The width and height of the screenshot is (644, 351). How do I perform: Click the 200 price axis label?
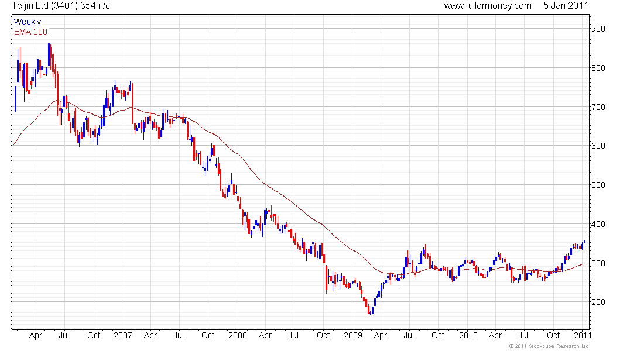(x=598, y=302)
